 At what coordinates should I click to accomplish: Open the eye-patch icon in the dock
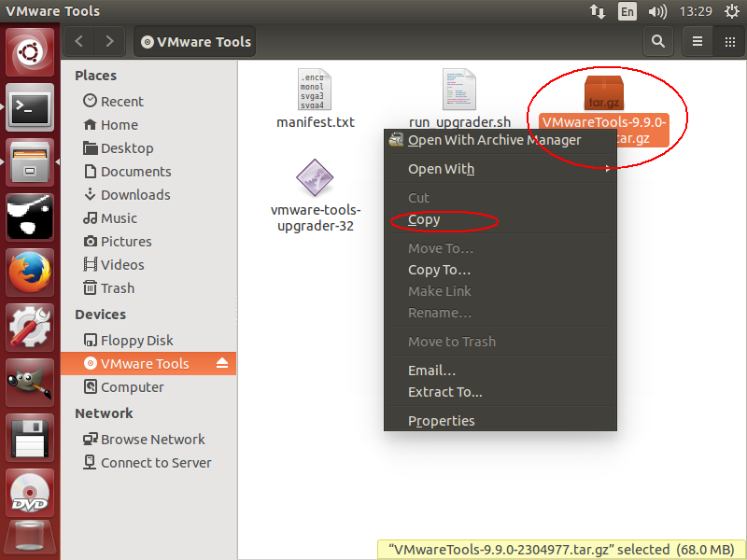30,217
